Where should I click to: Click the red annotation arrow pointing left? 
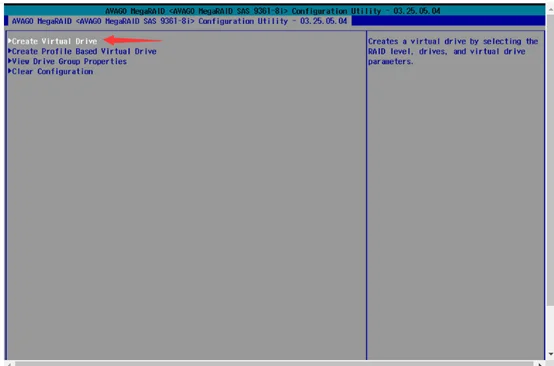click(x=133, y=40)
